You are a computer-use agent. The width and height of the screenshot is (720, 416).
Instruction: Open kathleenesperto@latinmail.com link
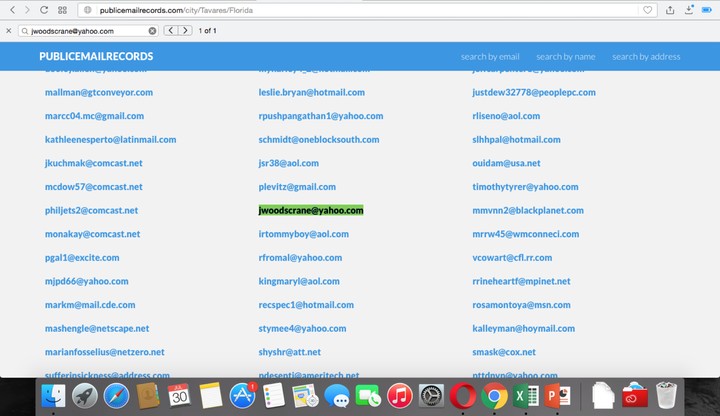pyautogui.click(x=110, y=140)
